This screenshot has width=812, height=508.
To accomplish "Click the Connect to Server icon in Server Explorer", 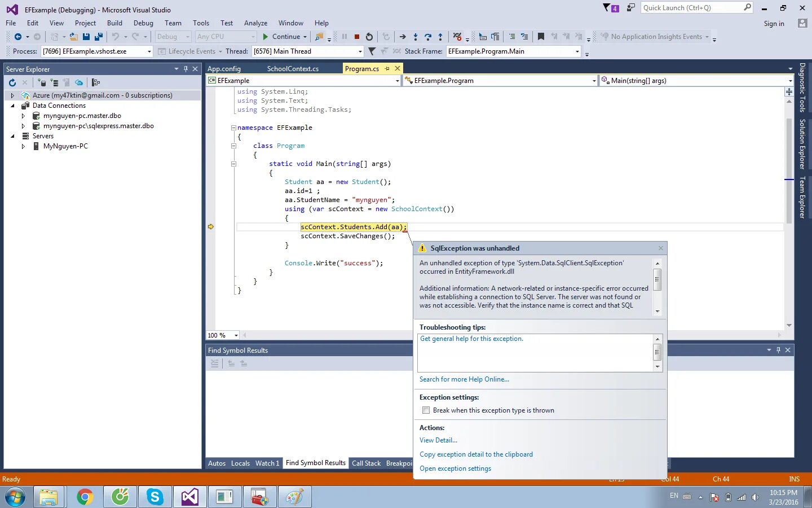I will [x=54, y=82].
